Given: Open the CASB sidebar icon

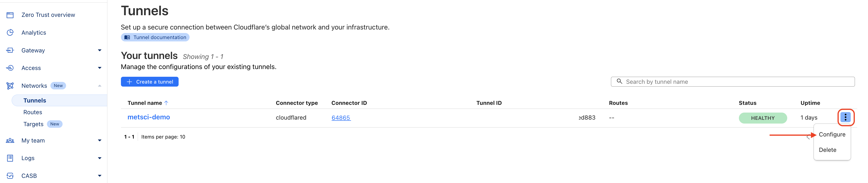Looking at the screenshot, I should pos(10,176).
